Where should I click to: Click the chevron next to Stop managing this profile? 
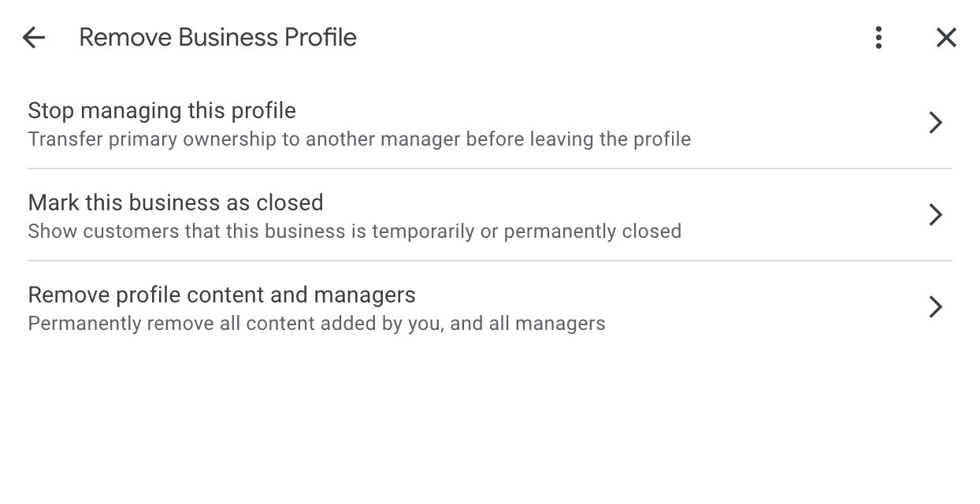tap(935, 122)
